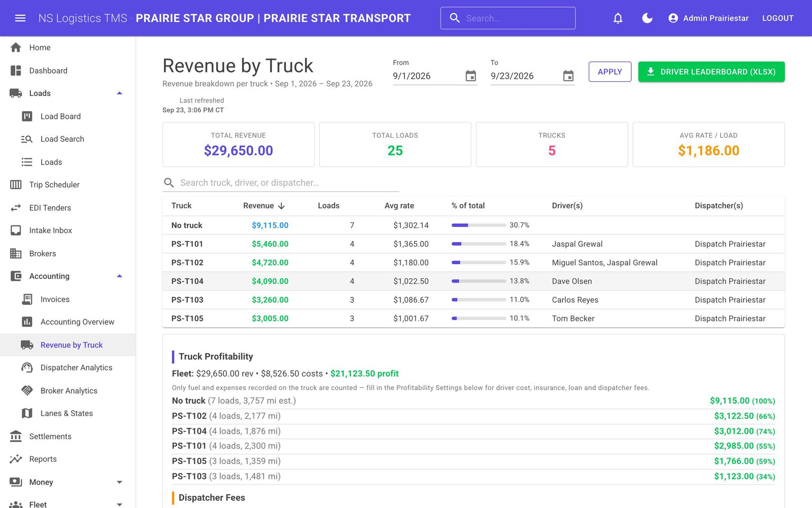Open the hamburger navigation menu
812x508 pixels.
(x=20, y=18)
